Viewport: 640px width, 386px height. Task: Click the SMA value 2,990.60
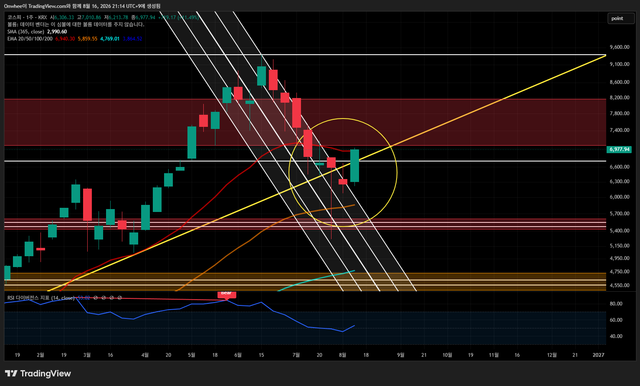pos(57,31)
